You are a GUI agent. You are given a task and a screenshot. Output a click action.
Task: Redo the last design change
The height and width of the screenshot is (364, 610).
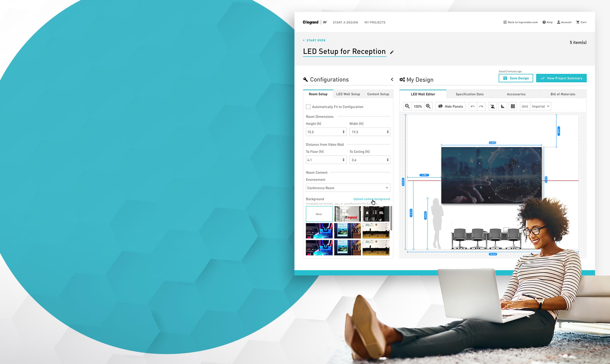pyautogui.click(x=481, y=106)
